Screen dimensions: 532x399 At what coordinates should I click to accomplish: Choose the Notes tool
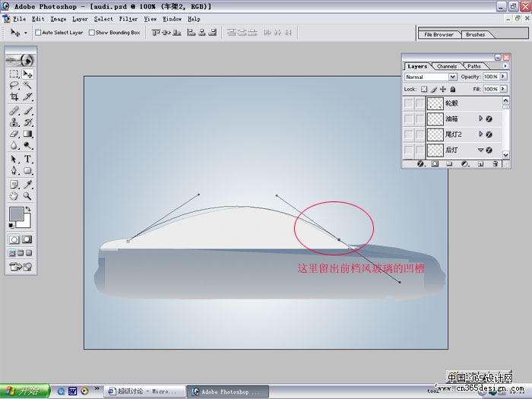pyautogui.click(x=14, y=185)
